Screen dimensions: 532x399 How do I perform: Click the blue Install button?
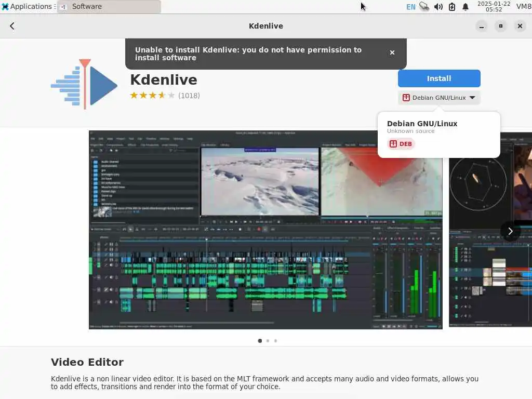439,78
